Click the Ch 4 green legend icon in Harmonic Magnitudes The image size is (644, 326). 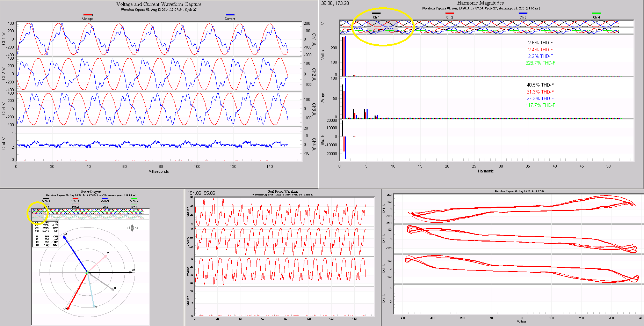point(596,13)
